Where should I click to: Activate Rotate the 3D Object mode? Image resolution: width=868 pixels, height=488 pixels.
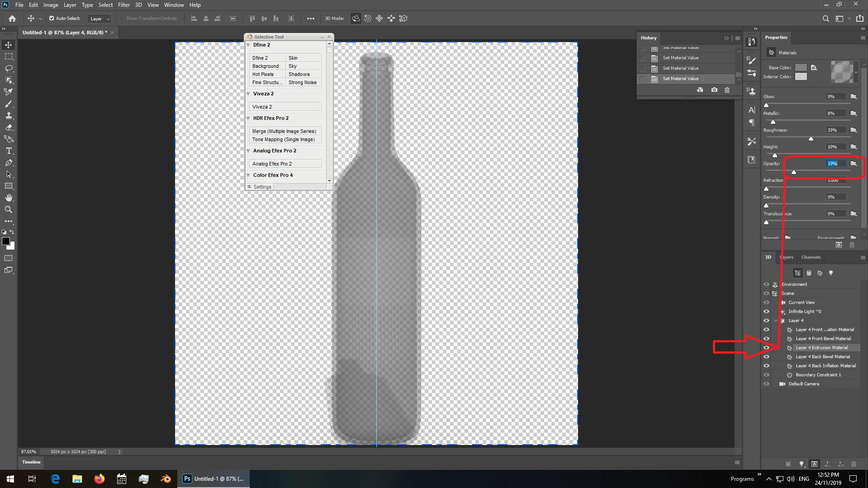click(x=356, y=19)
